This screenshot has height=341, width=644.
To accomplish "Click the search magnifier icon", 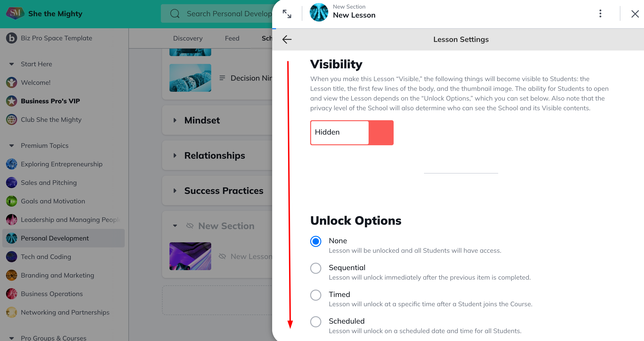I will click(x=175, y=13).
